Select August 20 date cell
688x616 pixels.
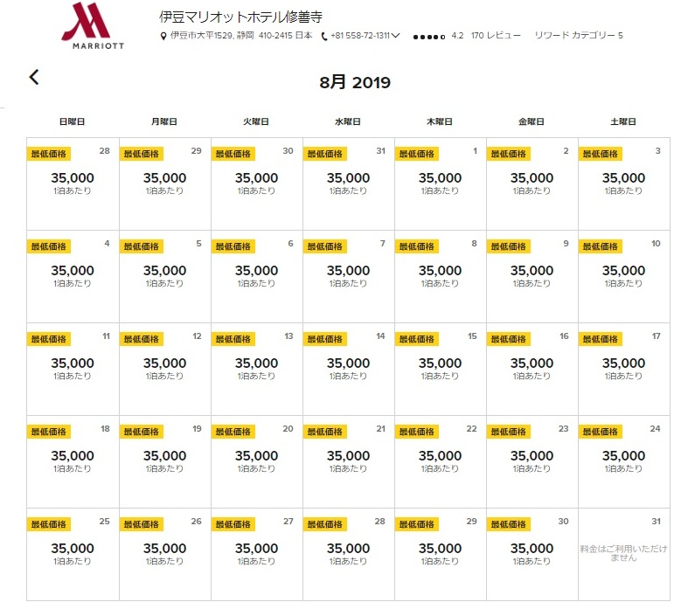pos(257,461)
